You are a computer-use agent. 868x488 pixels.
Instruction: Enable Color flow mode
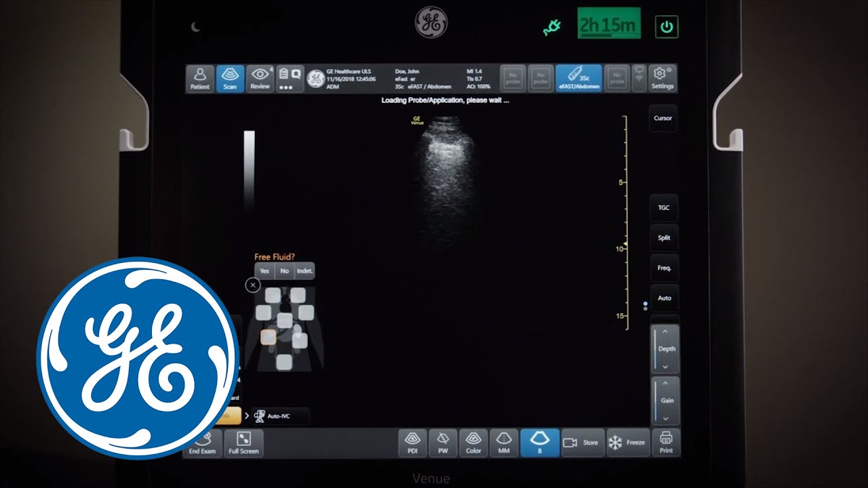[x=473, y=443]
